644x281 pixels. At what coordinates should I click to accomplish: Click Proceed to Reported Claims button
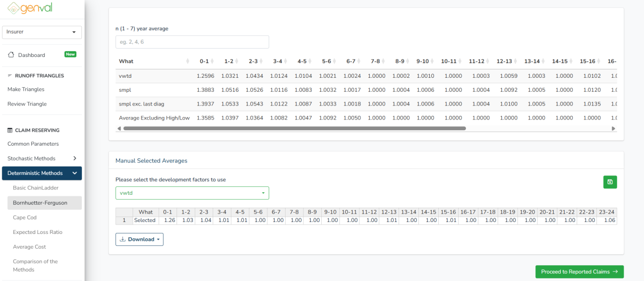coord(579,272)
